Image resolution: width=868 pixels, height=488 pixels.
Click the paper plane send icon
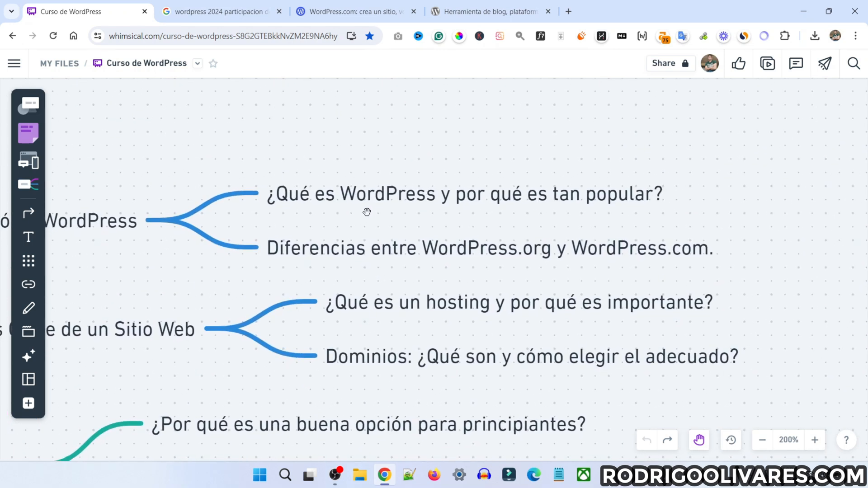pos(825,63)
